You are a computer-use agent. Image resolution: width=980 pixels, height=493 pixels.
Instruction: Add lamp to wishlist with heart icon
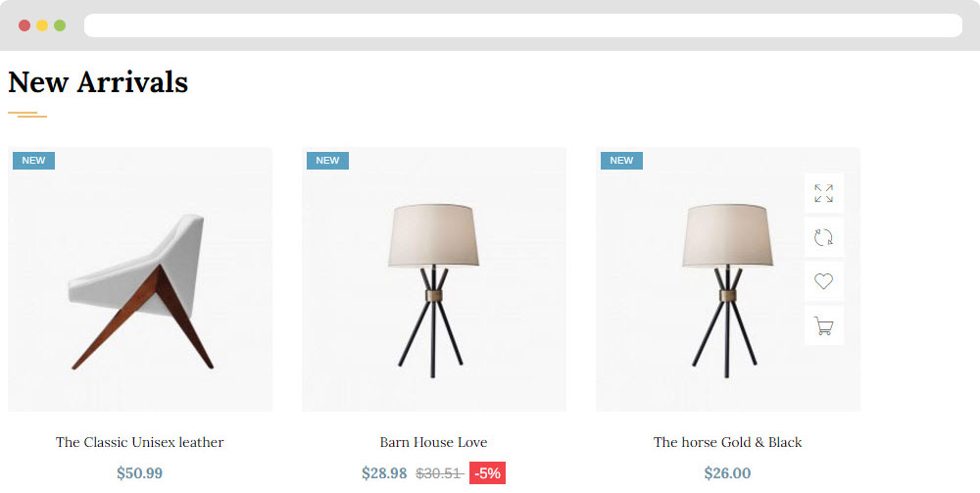coord(824,281)
